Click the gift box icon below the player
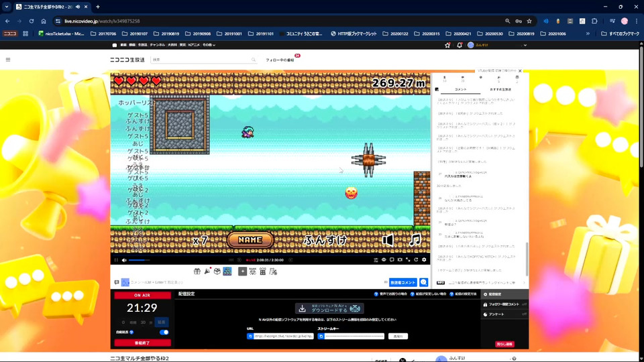This screenshot has height=362, width=644. [197, 271]
